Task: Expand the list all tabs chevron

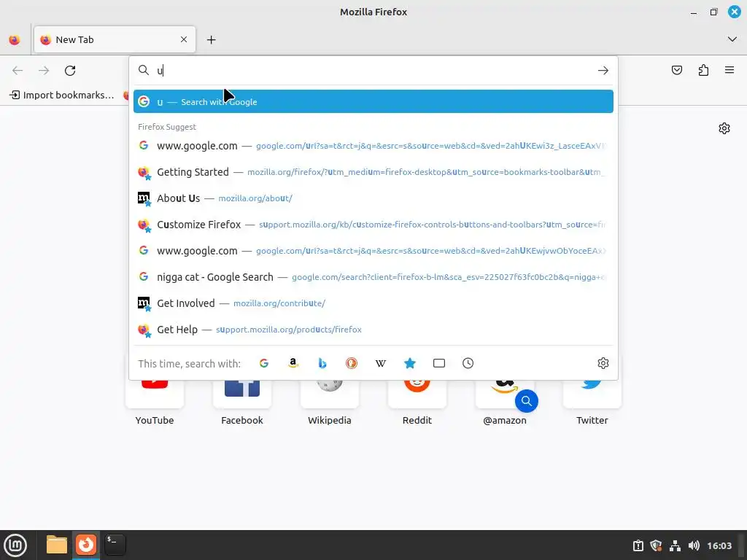Action: pyautogui.click(x=732, y=39)
